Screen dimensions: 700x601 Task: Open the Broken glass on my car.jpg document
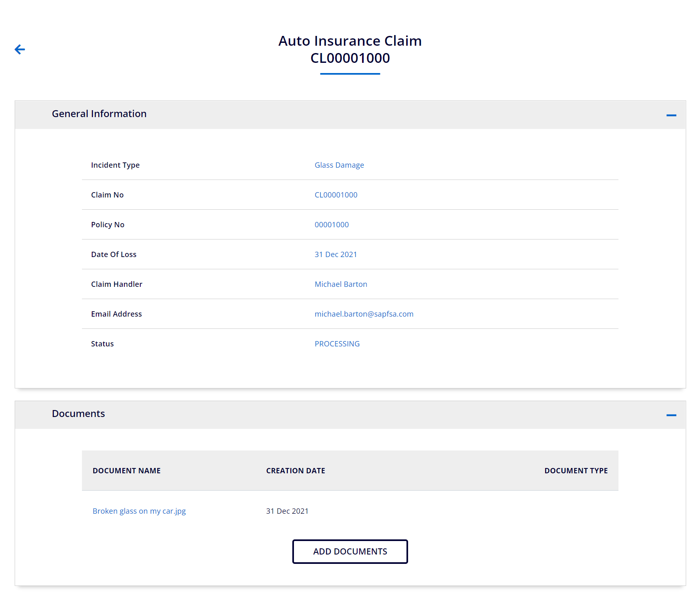(x=139, y=511)
